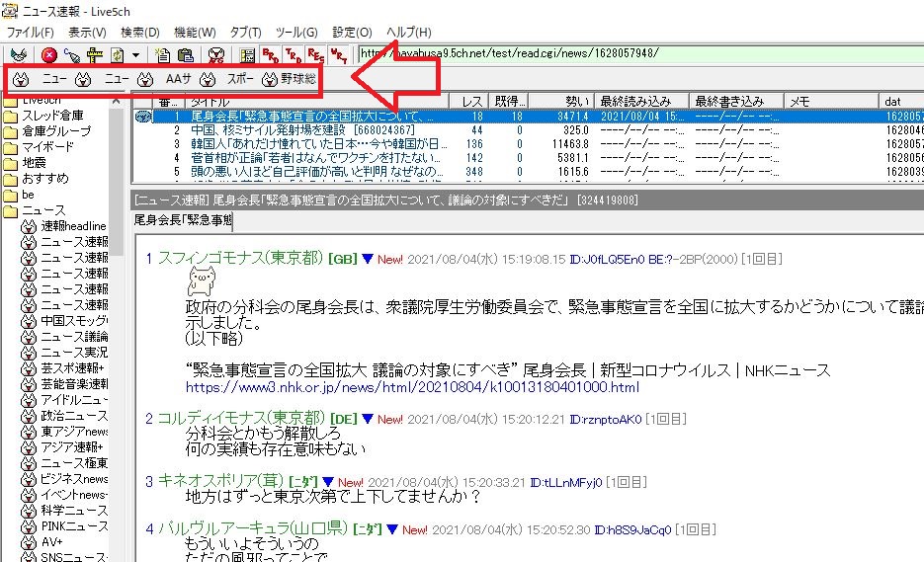Click the clipboard paste toolbar icon
This screenshot has width=924, height=562.
[186, 54]
